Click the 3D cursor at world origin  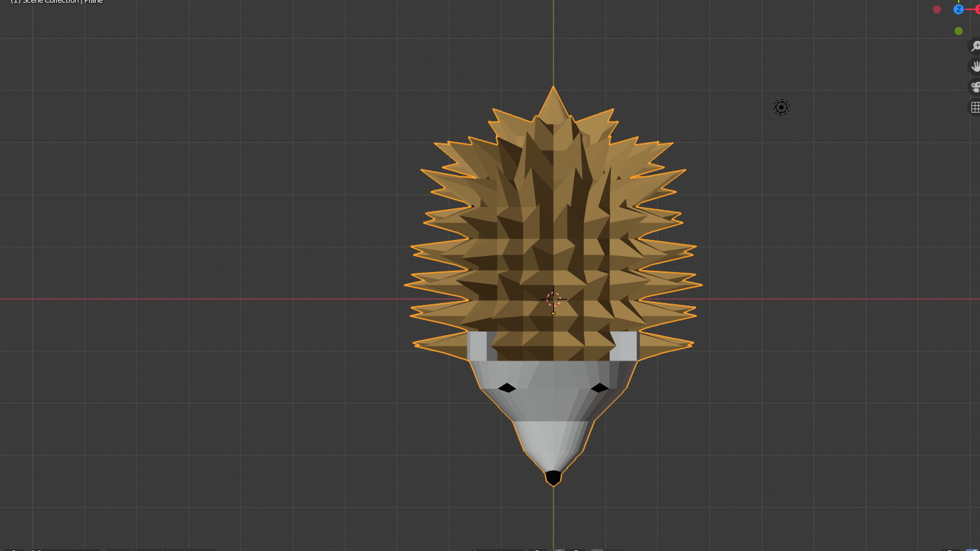click(x=553, y=300)
